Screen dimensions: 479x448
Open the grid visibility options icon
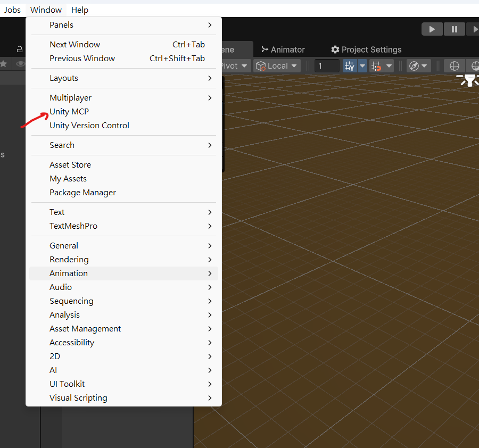coord(362,65)
